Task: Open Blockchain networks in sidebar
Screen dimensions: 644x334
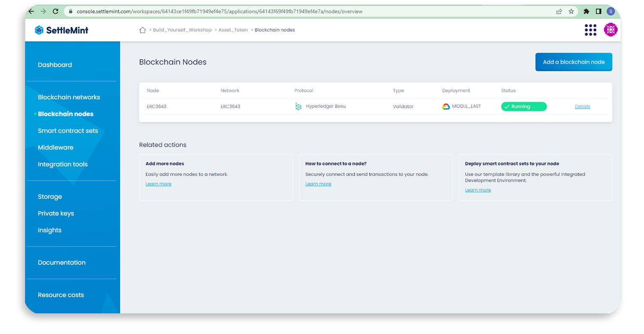Action: click(x=69, y=97)
